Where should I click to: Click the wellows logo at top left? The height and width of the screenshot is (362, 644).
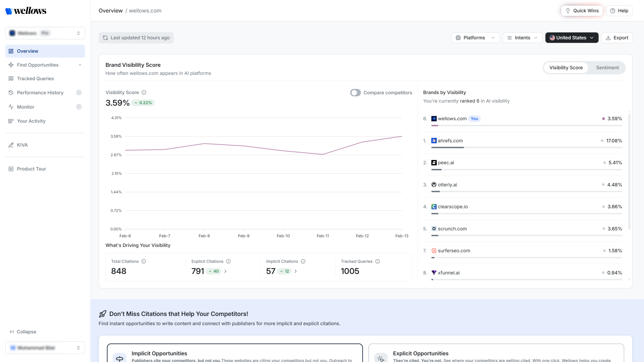[26, 11]
